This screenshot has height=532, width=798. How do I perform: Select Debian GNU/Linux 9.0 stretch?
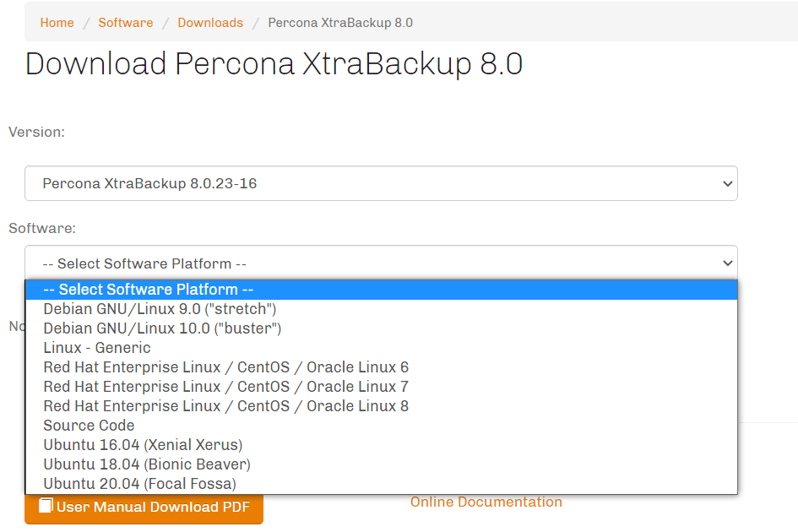(x=160, y=308)
